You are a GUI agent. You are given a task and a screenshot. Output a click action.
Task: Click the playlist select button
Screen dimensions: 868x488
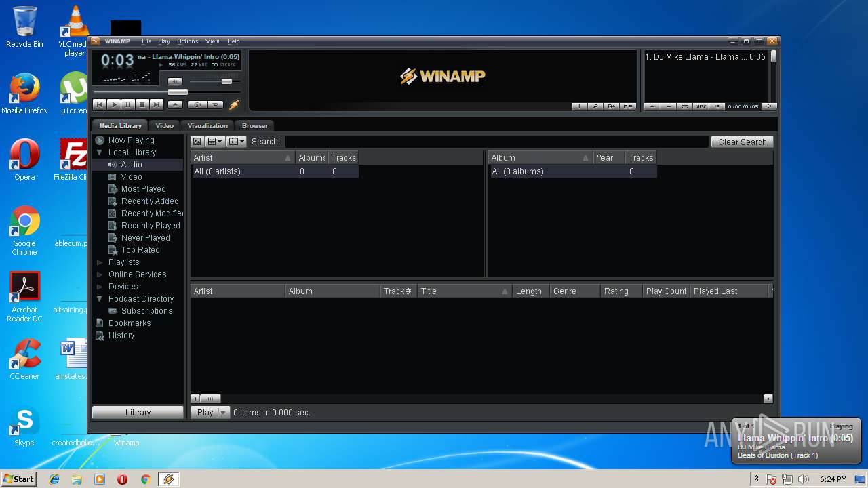[685, 106]
